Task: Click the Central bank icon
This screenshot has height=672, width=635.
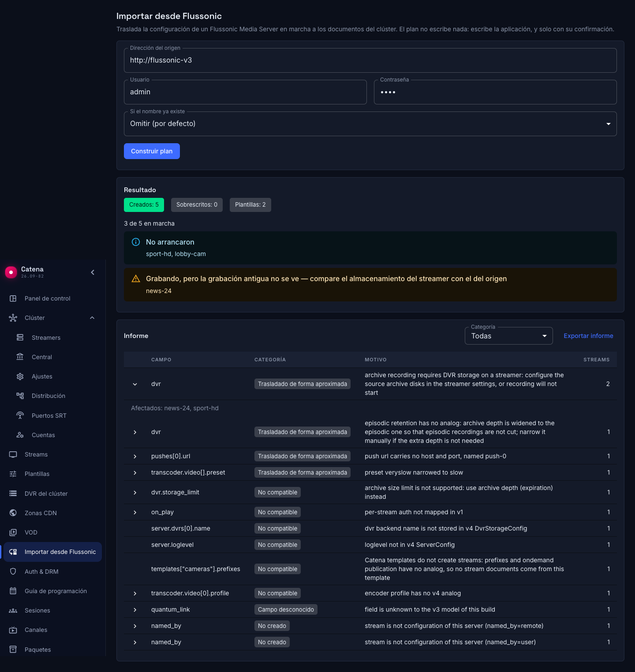Action: (x=20, y=357)
